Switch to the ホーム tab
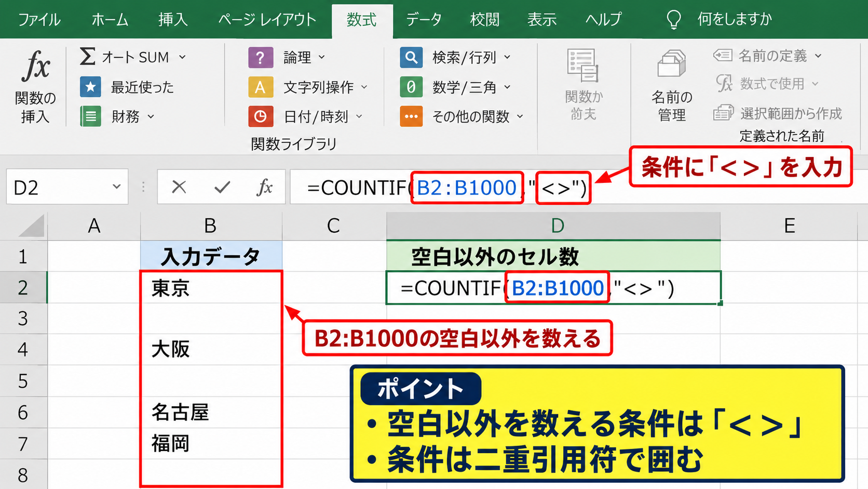This screenshot has width=868, height=489. click(x=110, y=20)
